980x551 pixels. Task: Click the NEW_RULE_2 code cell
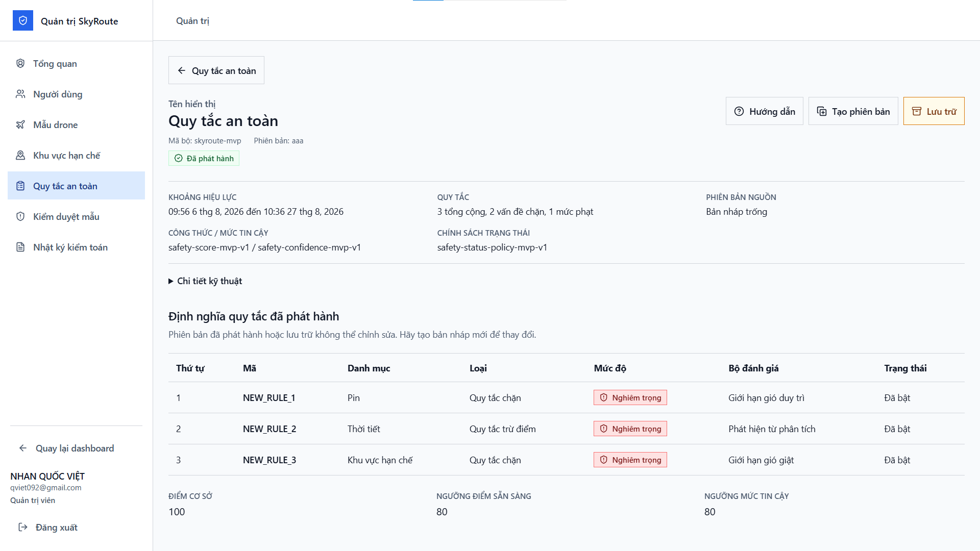pos(269,429)
